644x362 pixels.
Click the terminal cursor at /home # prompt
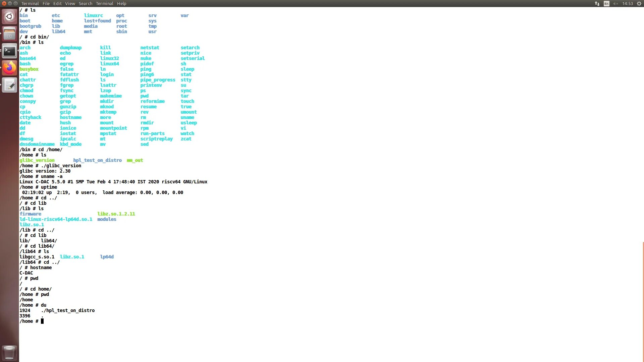point(42,321)
